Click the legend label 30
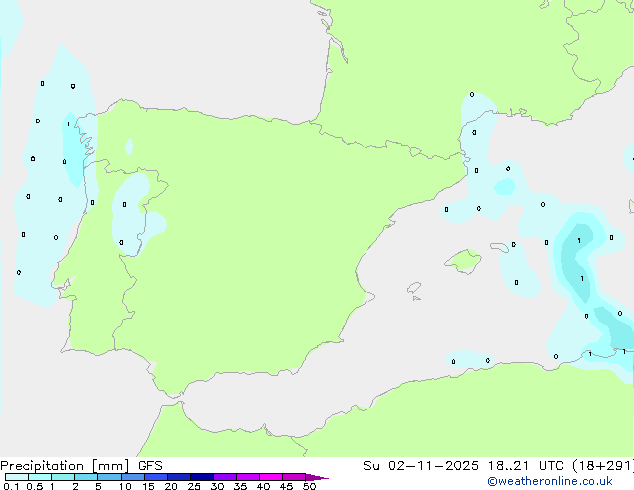 coord(217,486)
